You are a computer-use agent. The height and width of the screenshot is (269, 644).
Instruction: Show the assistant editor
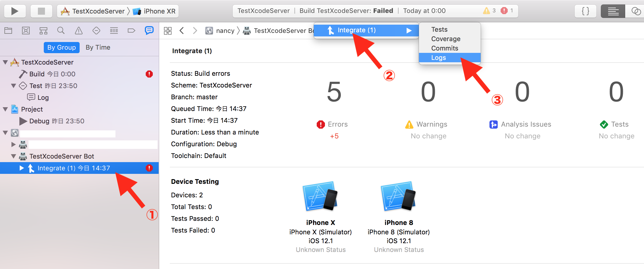(635, 11)
